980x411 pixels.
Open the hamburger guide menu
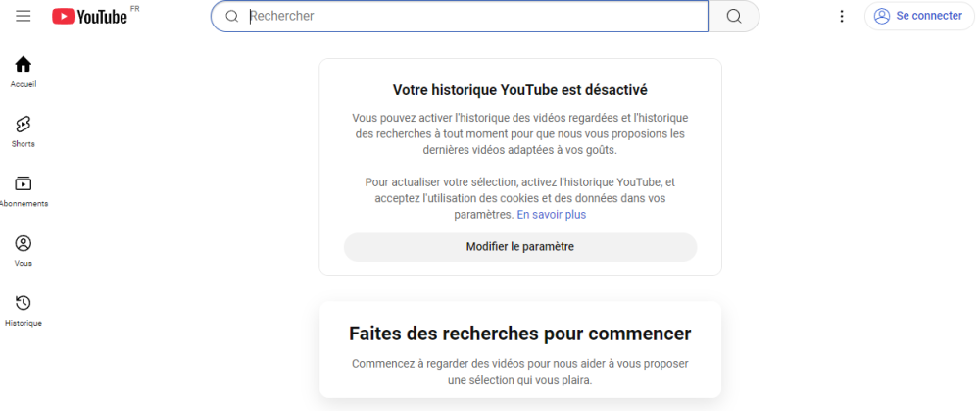(24, 16)
